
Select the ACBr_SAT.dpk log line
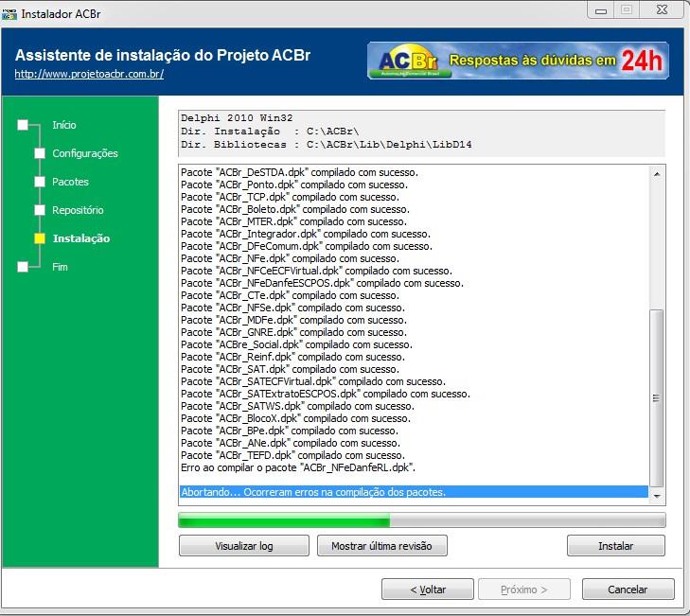pos(290,369)
